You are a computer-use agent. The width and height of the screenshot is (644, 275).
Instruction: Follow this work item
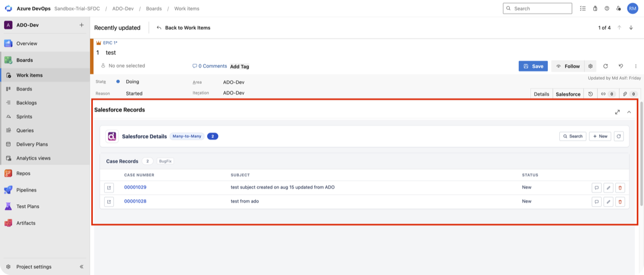(x=568, y=66)
